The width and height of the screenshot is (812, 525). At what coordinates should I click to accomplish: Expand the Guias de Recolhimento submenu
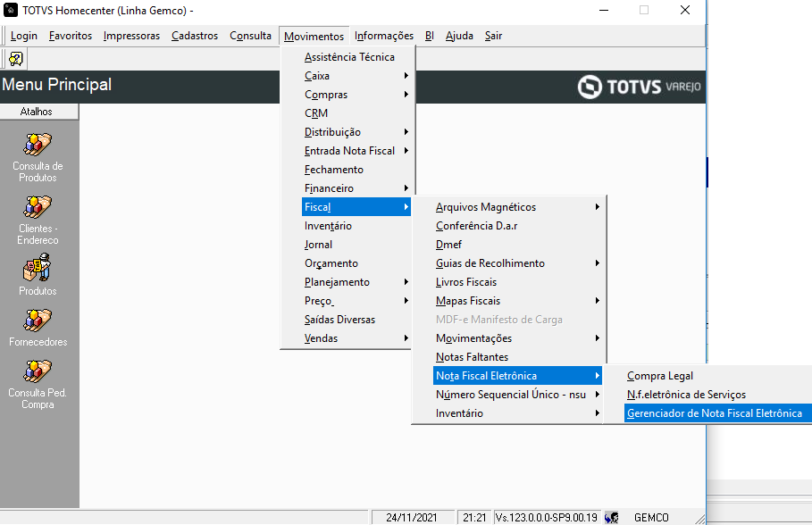pyautogui.click(x=517, y=263)
